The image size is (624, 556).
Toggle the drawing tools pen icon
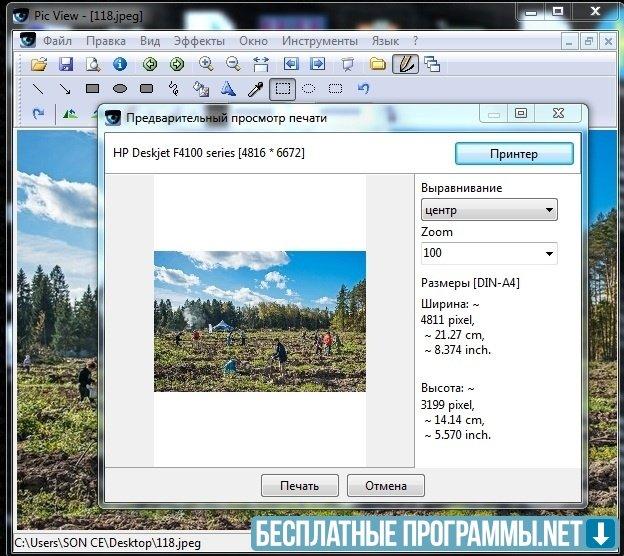pyautogui.click(x=406, y=64)
